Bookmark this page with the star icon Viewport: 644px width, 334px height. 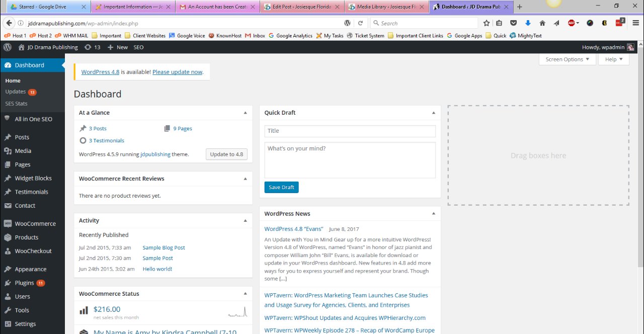tap(487, 23)
